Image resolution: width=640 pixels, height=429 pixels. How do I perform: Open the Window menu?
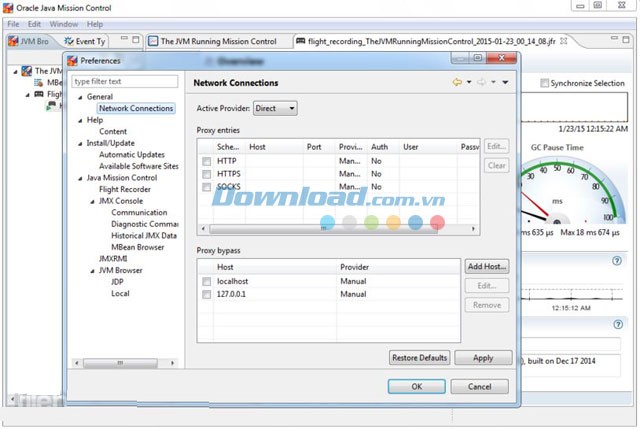coord(64,23)
